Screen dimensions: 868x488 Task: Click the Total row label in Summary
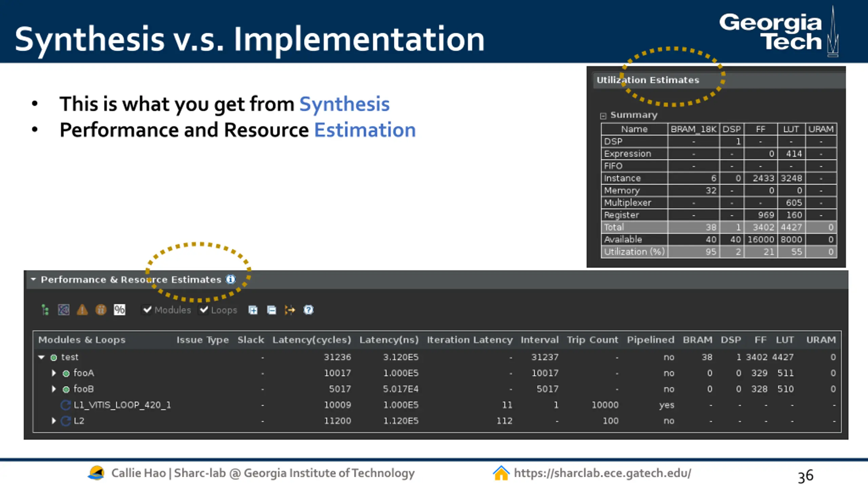[x=614, y=227]
